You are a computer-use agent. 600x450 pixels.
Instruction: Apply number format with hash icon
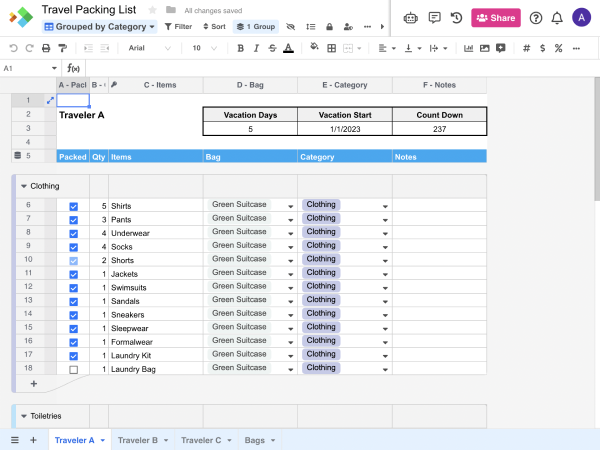[527, 48]
